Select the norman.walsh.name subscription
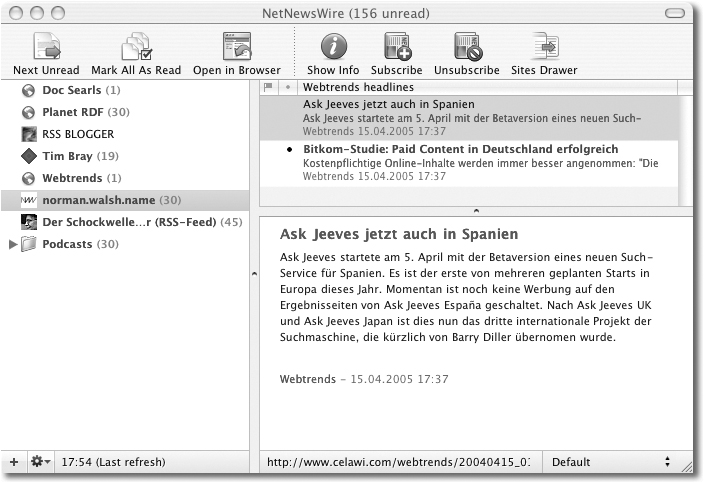Screen dimensions: 704x483 pyautogui.click(x=125, y=200)
